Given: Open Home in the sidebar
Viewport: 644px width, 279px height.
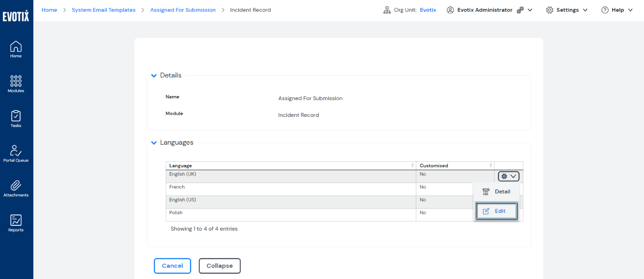Looking at the screenshot, I should pos(16,50).
